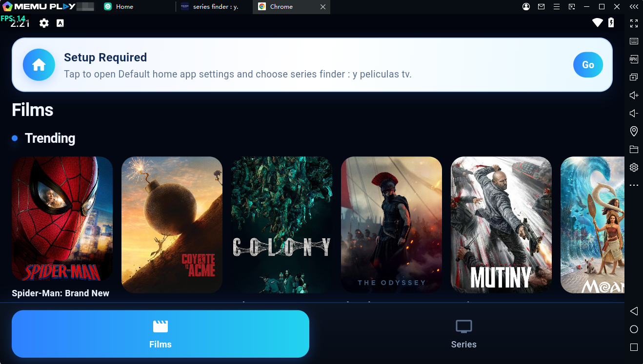The height and width of the screenshot is (364, 643).
Task: Select the Films bottom navigation tab
Action: [x=161, y=334]
